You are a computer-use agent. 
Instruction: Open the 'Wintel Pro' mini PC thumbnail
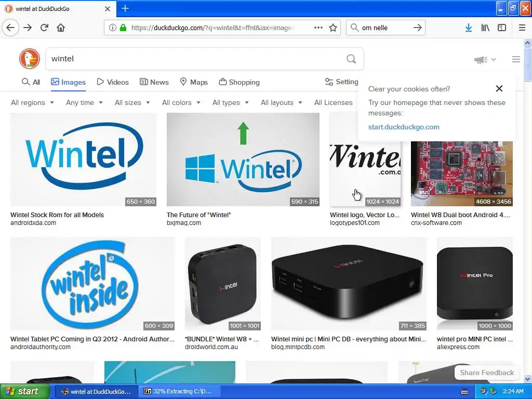click(475, 284)
